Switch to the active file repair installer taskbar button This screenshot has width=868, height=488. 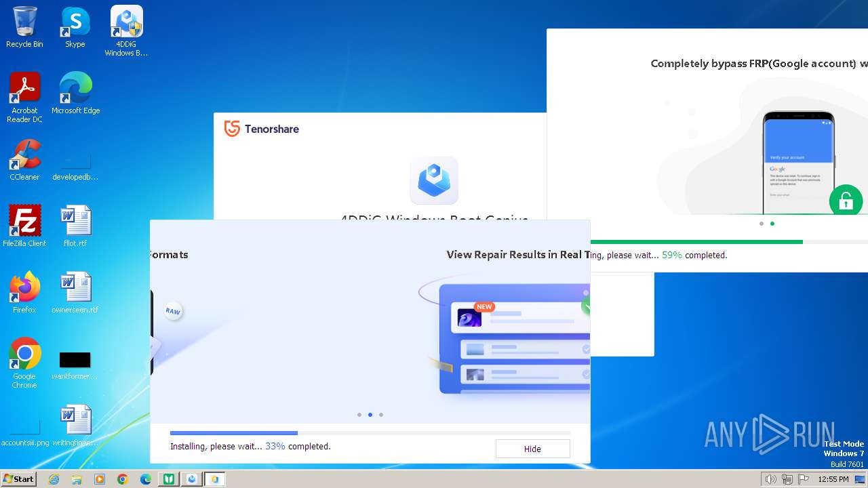[215, 479]
